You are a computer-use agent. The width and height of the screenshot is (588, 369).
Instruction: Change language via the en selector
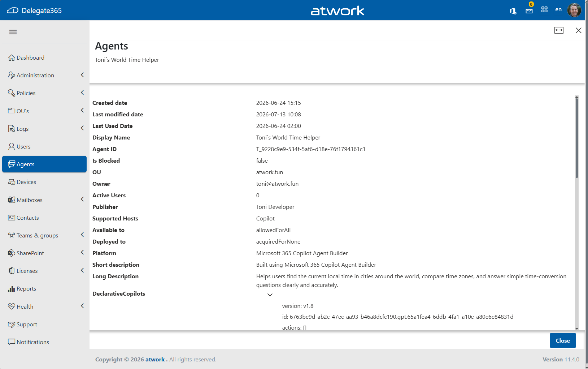(558, 9)
